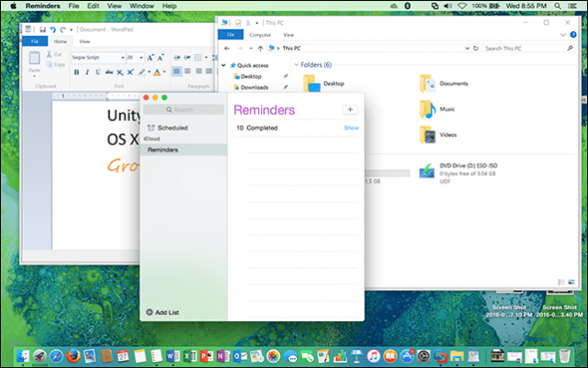
Task: Click the Search This PC field
Action: (528, 49)
